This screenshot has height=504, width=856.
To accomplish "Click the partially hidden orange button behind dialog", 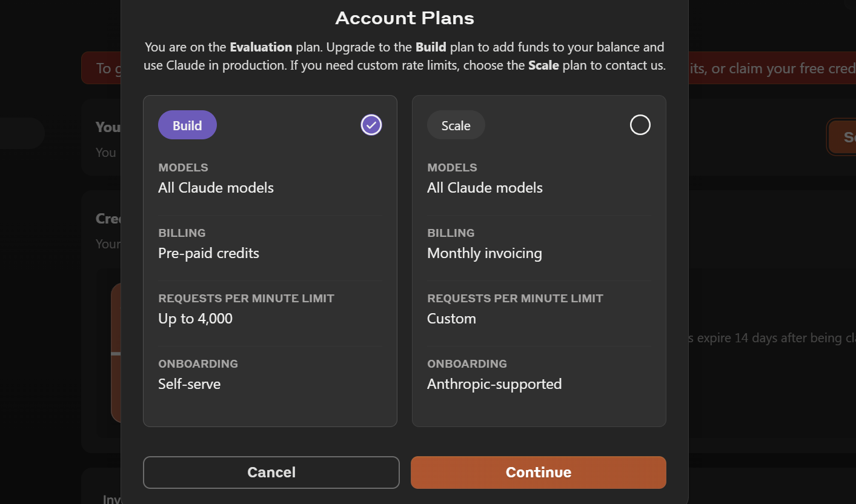I will [x=842, y=137].
